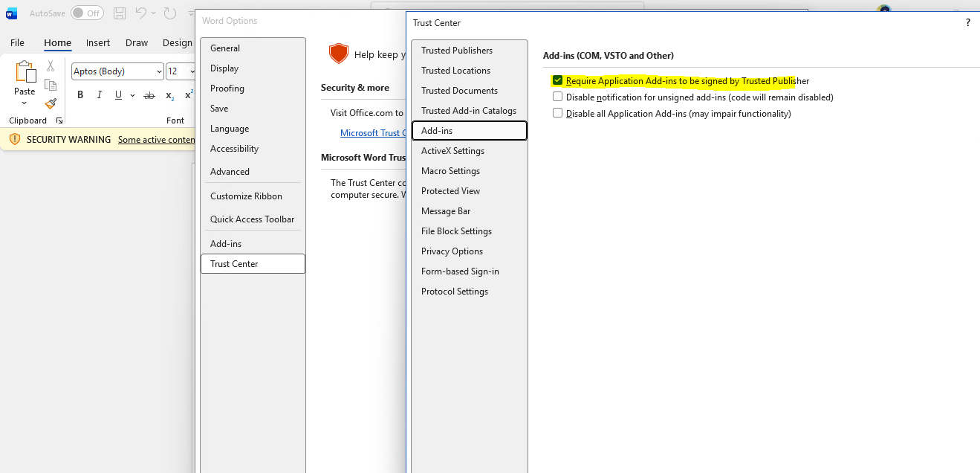Apply italic formatting
The height and width of the screenshot is (473, 980).
pos(99,94)
